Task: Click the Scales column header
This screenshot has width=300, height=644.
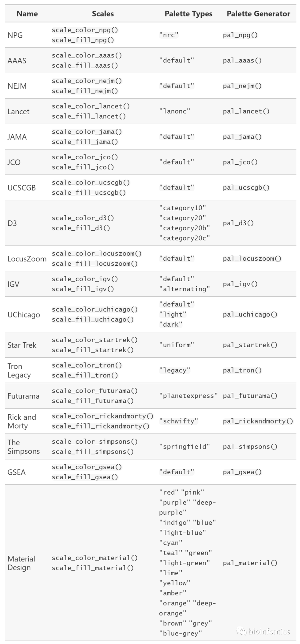Action: (103, 14)
